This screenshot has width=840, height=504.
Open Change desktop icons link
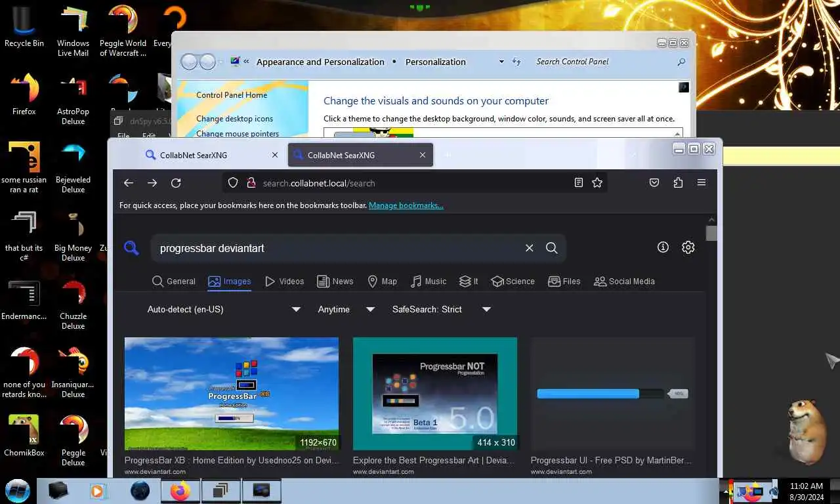pyautogui.click(x=234, y=119)
